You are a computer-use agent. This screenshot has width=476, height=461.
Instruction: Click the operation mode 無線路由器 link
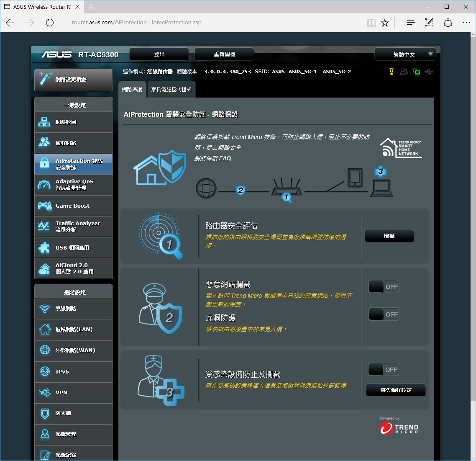point(160,72)
